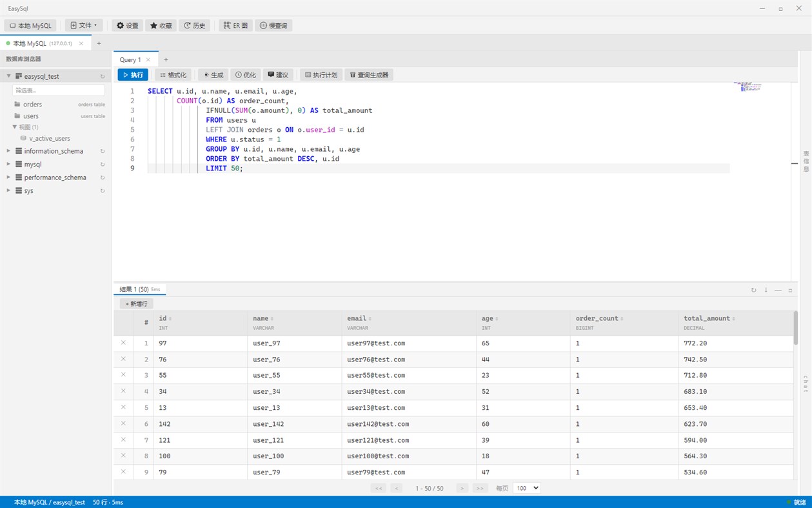Collapse the easysql_test database node
The width and height of the screenshot is (812, 508).
click(9, 76)
